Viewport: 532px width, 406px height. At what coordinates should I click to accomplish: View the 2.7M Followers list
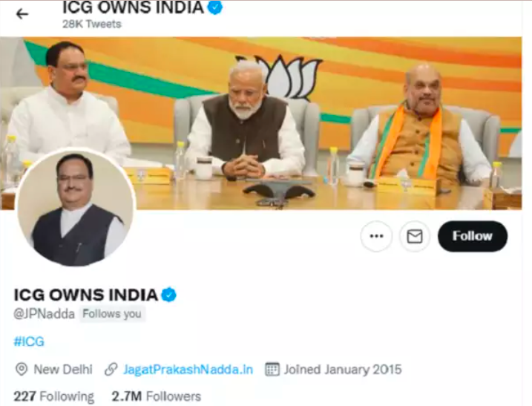pyautogui.click(x=157, y=396)
